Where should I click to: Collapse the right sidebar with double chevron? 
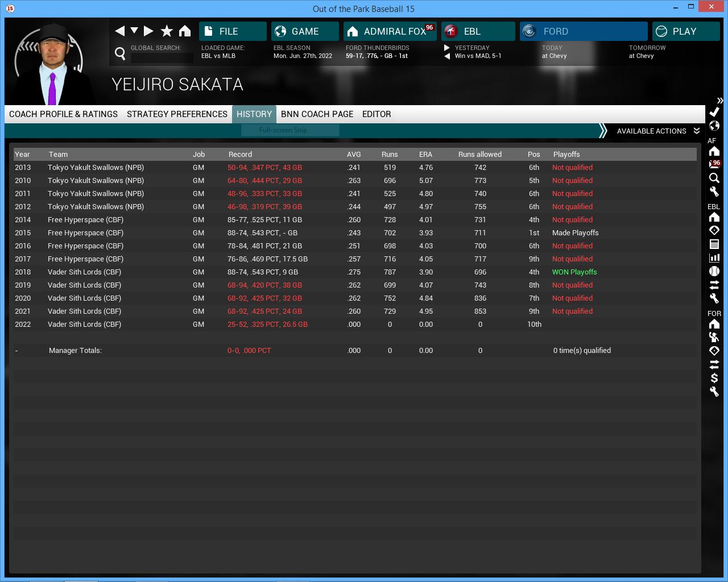(719, 100)
